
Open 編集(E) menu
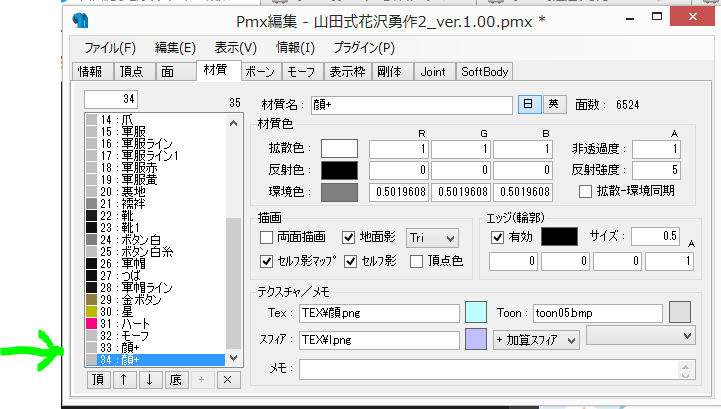(175, 48)
